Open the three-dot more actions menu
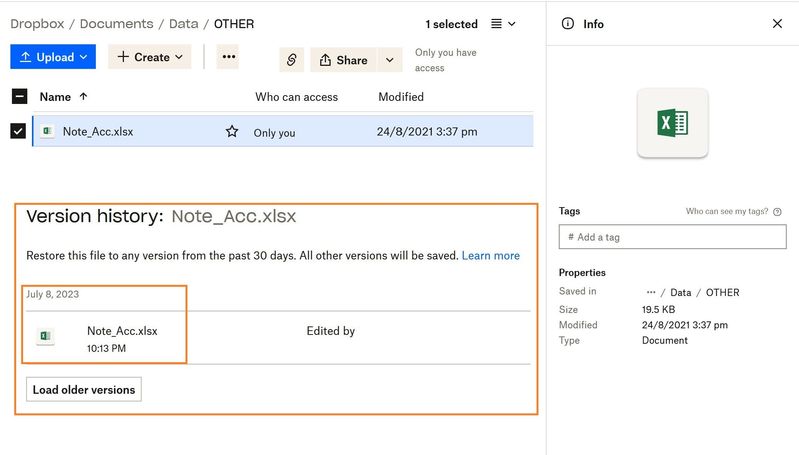 (228, 57)
